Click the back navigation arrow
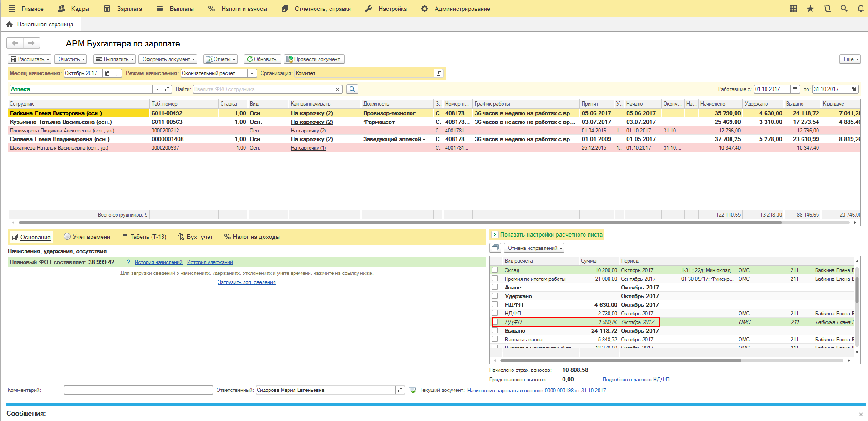 pyautogui.click(x=15, y=43)
